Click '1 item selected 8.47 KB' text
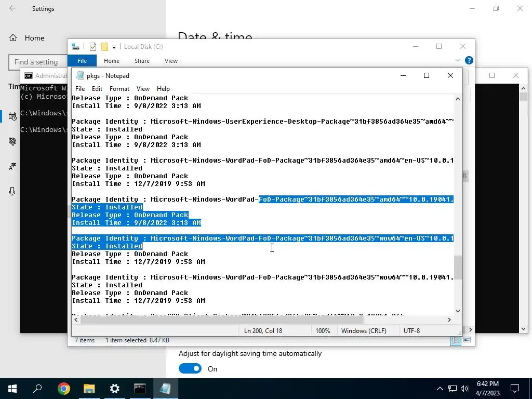The width and height of the screenshot is (532, 399). pos(137,340)
